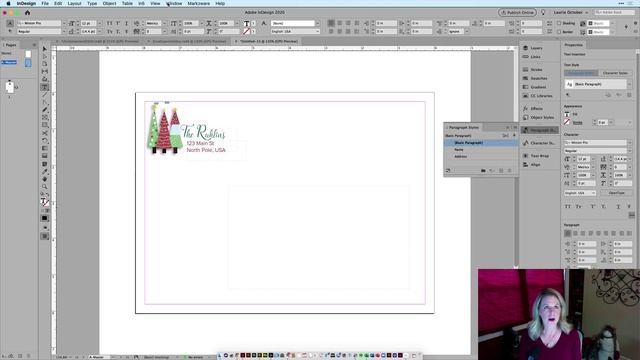Select the Hand tool
Screen dimensions: 640x360
point(45,179)
